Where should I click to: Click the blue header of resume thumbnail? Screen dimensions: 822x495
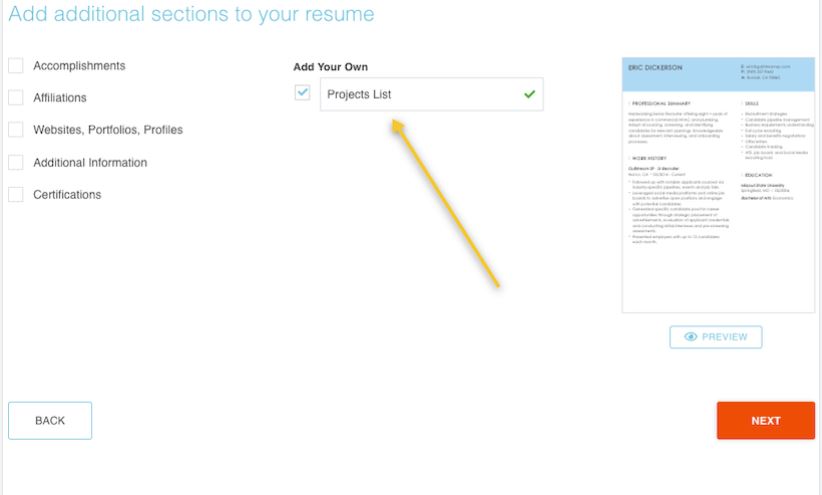coord(718,75)
